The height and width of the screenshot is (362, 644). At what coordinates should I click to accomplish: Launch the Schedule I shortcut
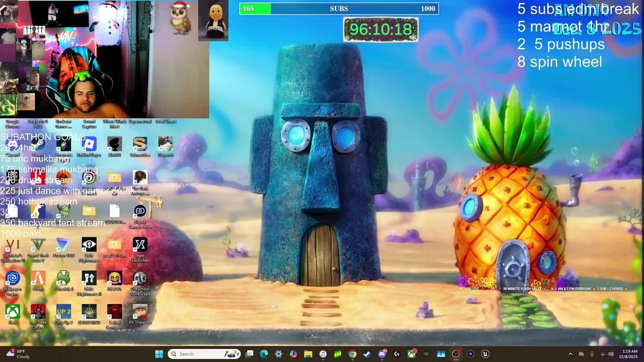pos(63,281)
